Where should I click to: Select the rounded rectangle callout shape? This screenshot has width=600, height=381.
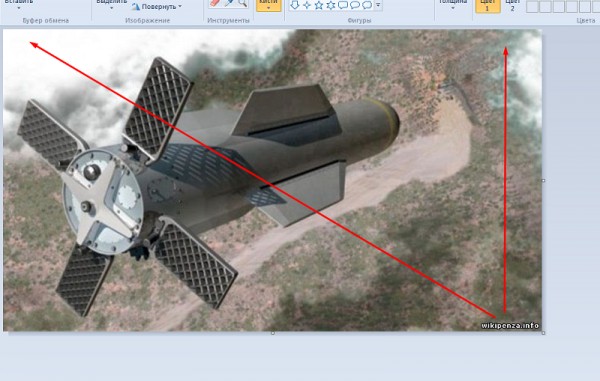[x=343, y=5]
